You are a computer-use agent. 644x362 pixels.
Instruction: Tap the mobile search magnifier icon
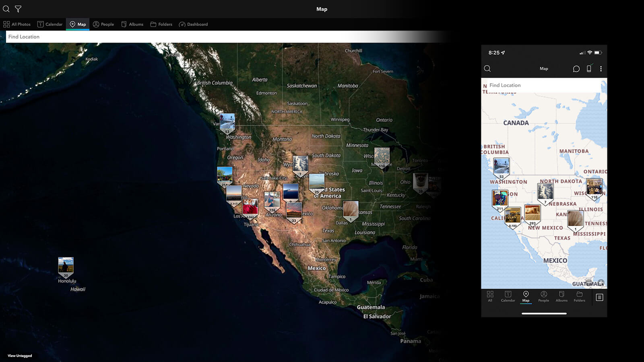click(x=487, y=69)
